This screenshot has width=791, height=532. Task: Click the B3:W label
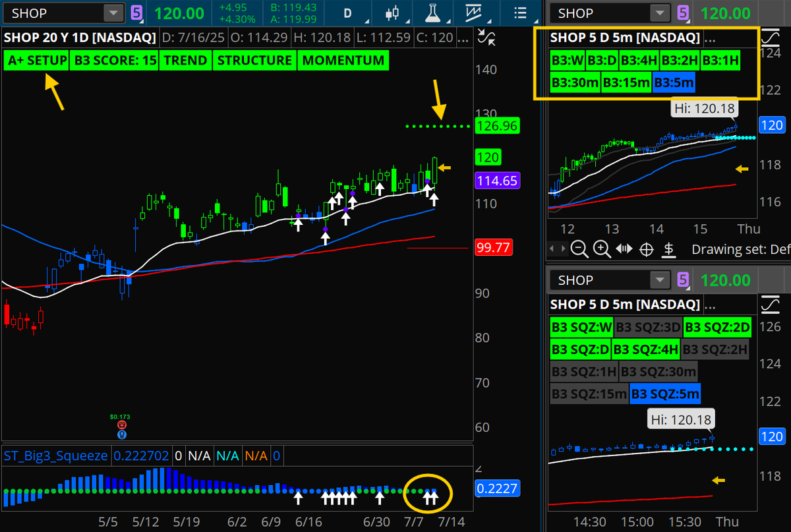(x=568, y=61)
